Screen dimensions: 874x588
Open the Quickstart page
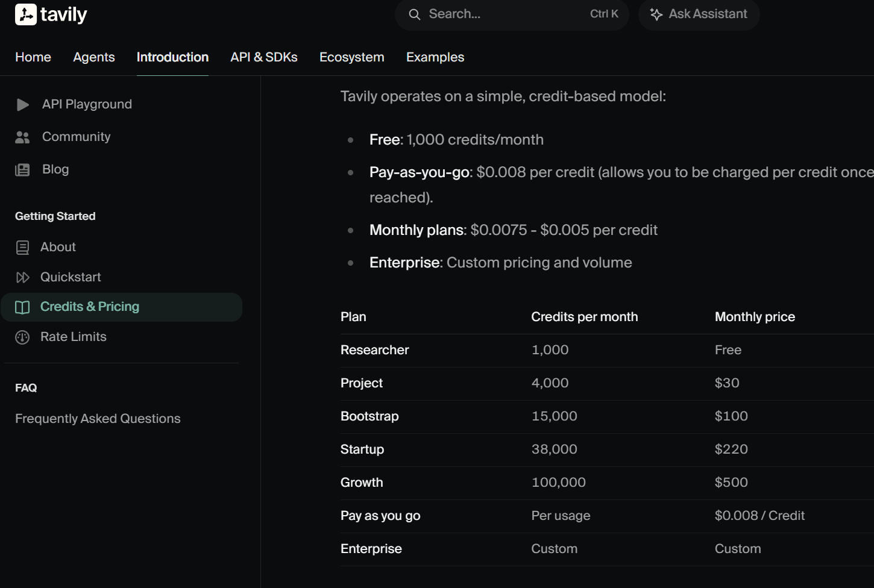coord(71,277)
